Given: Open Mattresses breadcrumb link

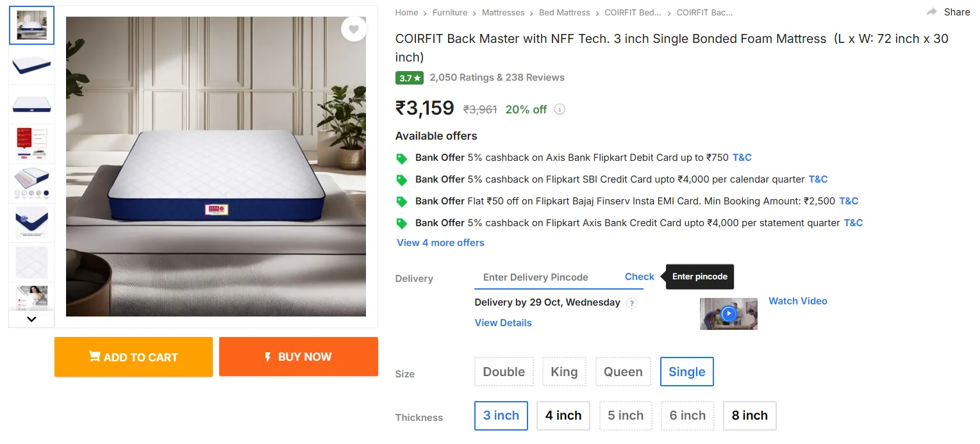Looking at the screenshot, I should pyautogui.click(x=503, y=13).
